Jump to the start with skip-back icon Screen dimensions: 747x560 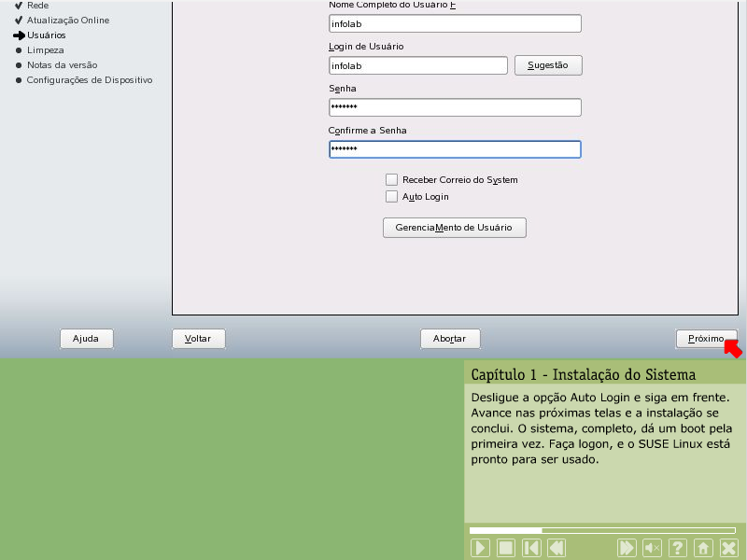(530, 548)
